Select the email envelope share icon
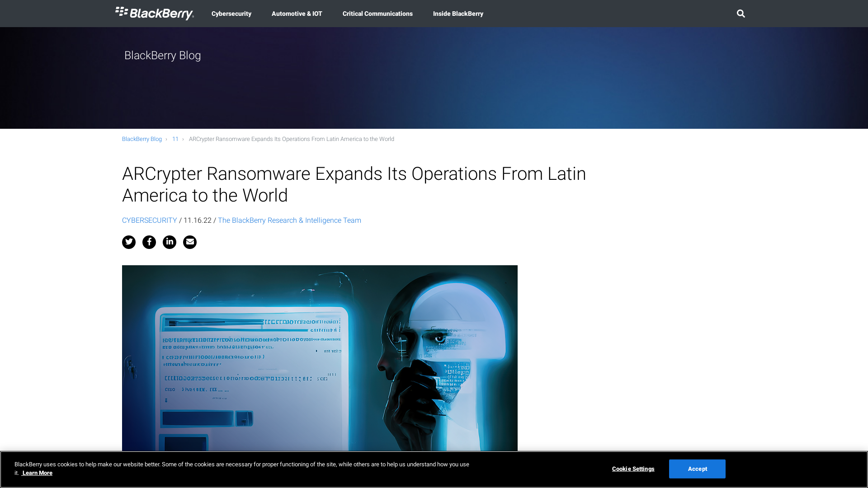This screenshot has height=488, width=868. click(x=189, y=242)
